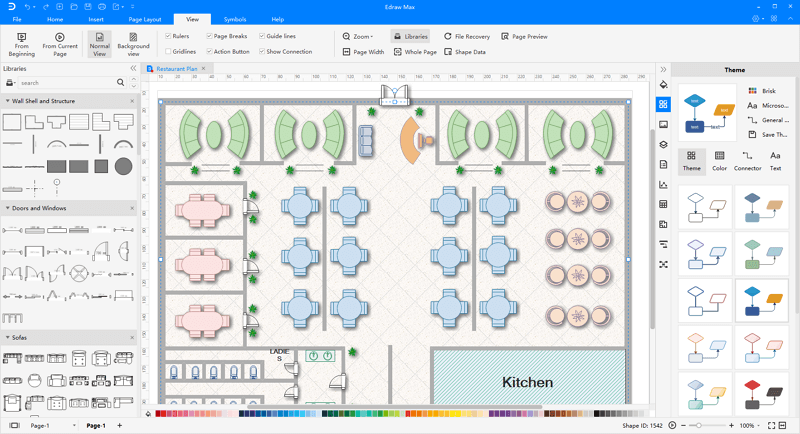Viewport: 800px width, 434px height.
Task: Open File Recovery
Action: point(466,36)
